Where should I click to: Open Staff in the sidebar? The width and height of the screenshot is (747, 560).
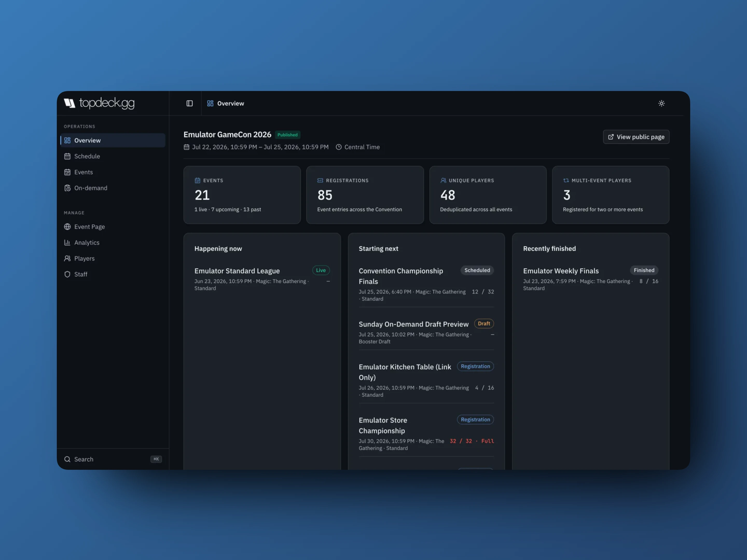113,275
